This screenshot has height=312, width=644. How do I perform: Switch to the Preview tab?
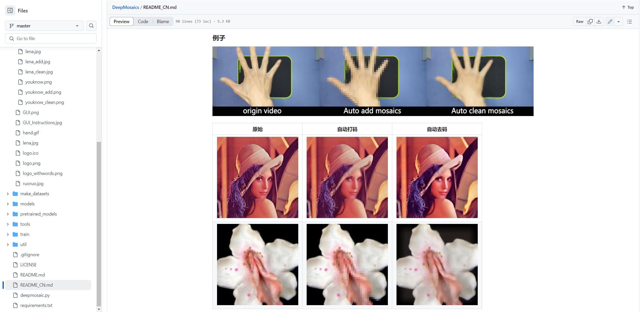tap(122, 22)
